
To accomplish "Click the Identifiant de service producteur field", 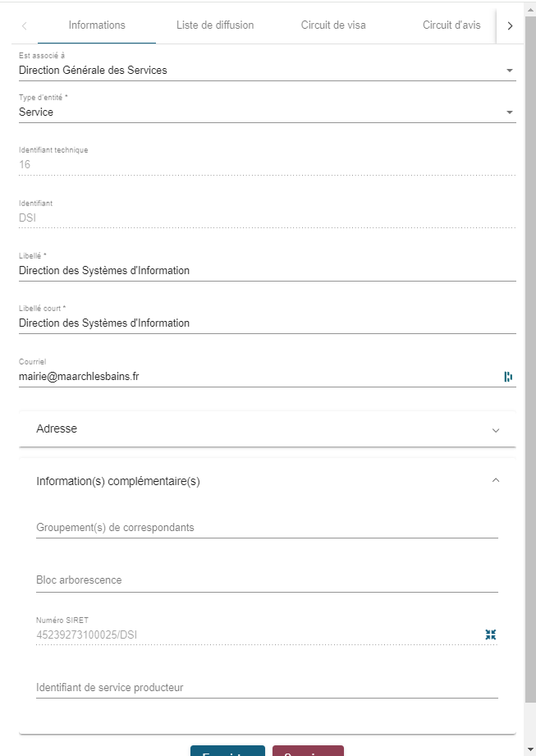I will pyautogui.click(x=267, y=688).
